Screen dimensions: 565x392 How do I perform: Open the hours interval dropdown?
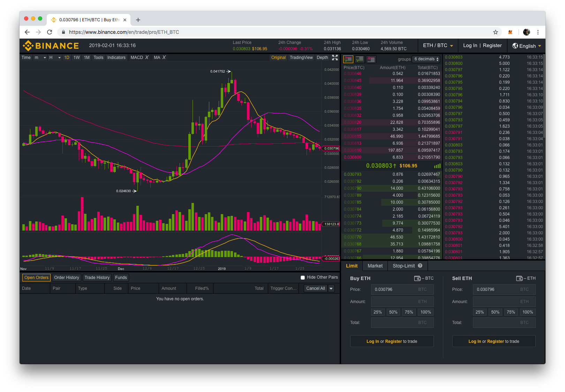tap(55, 58)
